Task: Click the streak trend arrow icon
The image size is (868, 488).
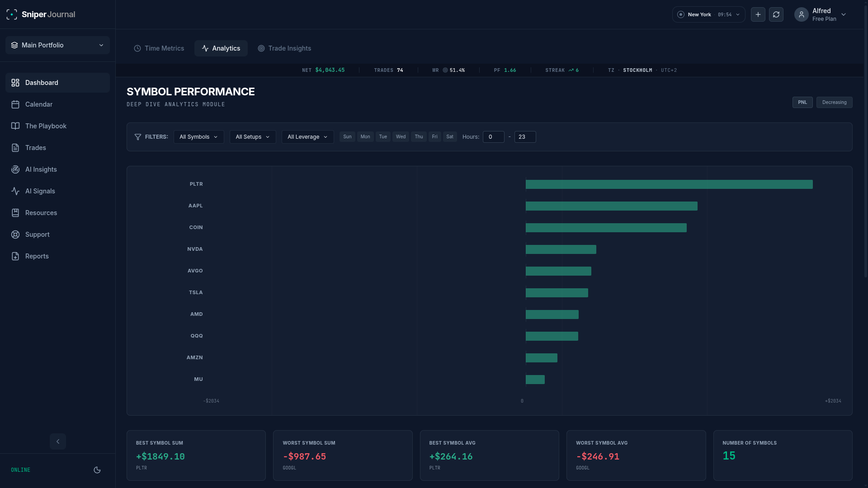Action: (571, 70)
